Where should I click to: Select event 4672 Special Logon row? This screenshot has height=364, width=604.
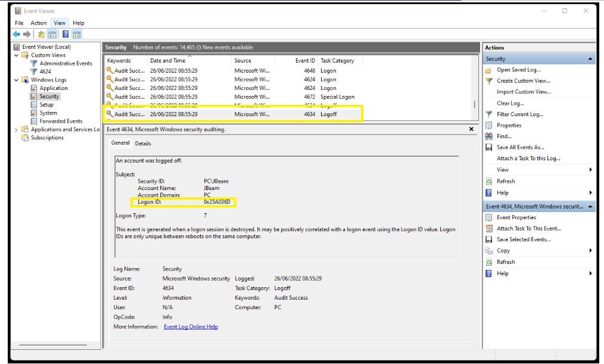point(233,97)
